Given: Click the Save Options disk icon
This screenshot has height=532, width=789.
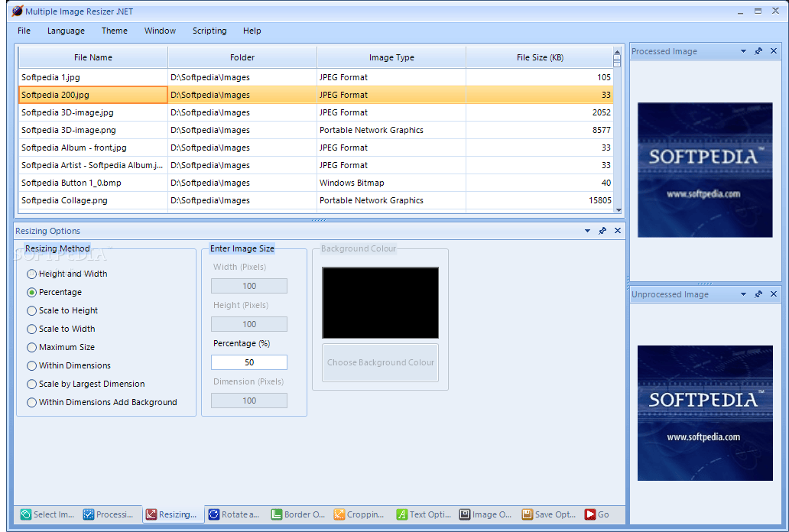Looking at the screenshot, I should (x=527, y=514).
